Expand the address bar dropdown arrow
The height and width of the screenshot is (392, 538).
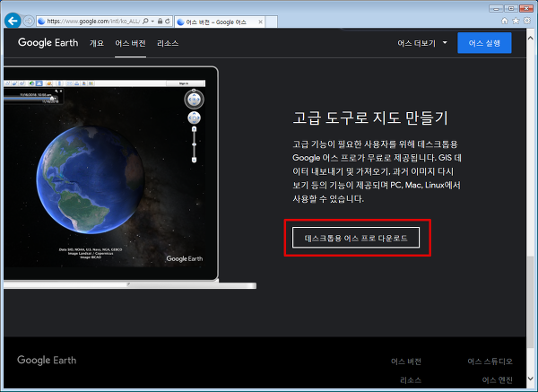click(x=152, y=22)
